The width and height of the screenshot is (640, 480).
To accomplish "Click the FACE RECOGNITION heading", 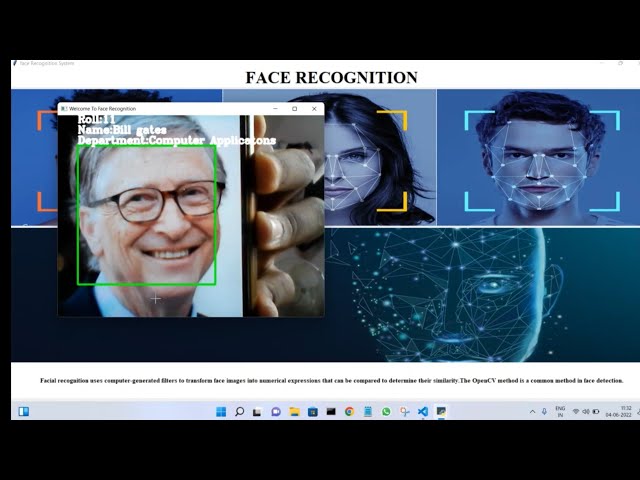I will point(331,78).
